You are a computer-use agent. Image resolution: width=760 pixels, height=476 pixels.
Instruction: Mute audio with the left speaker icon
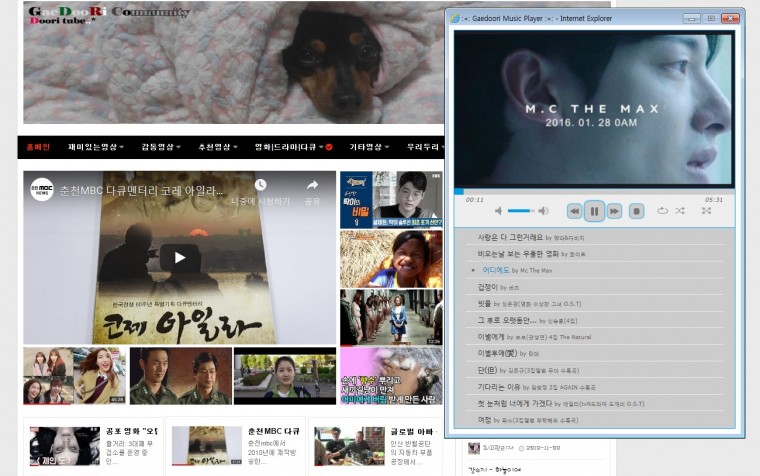(499, 211)
